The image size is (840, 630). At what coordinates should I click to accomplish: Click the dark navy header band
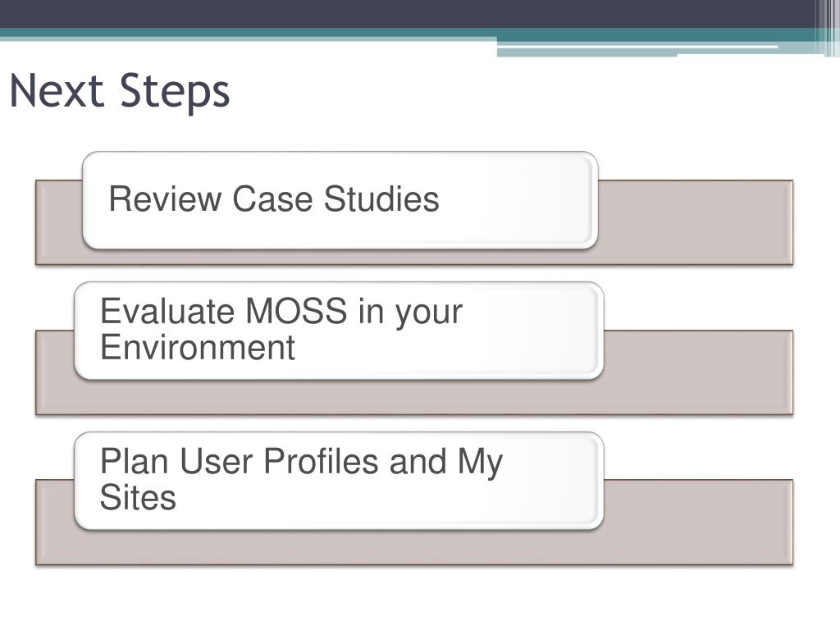(x=407, y=13)
